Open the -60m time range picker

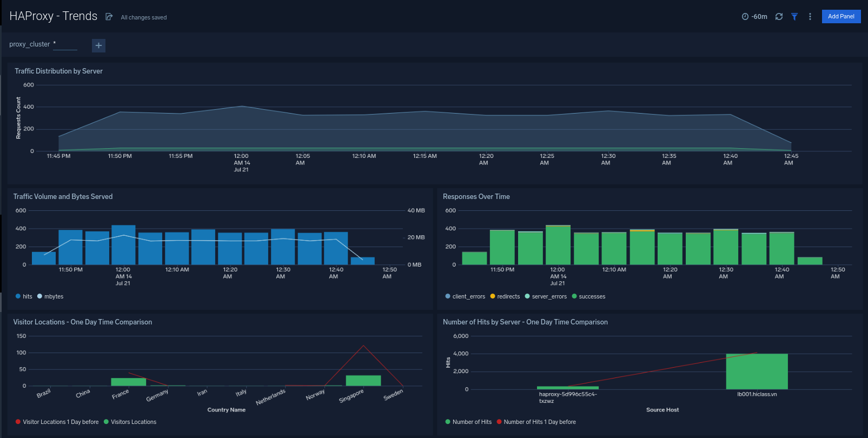754,17
